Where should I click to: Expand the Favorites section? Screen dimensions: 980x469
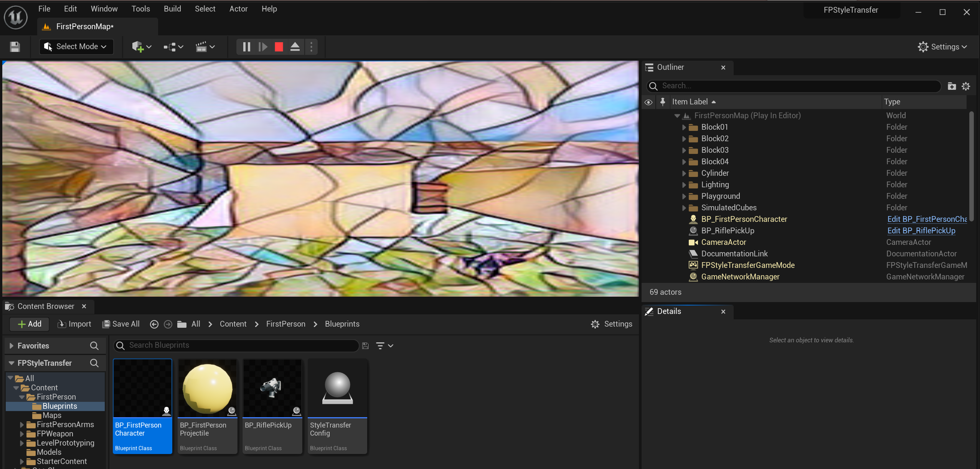point(11,346)
